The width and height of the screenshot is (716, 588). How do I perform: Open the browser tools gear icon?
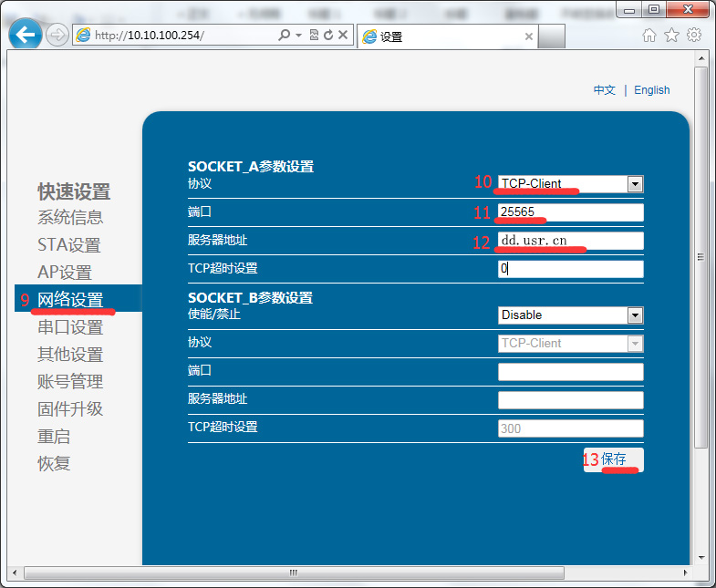tap(694, 35)
